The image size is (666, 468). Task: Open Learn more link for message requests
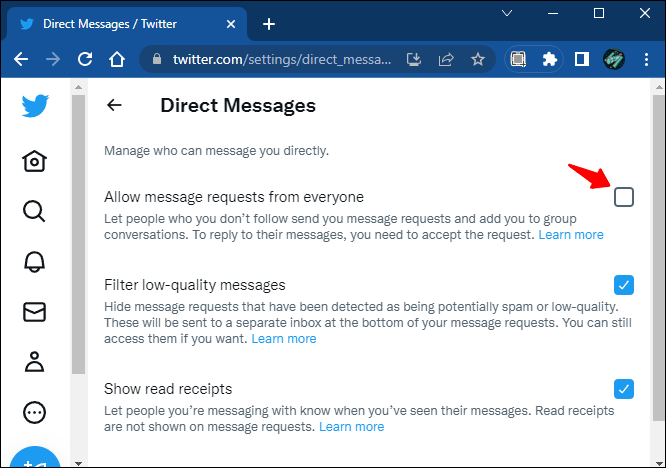pyautogui.click(x=571, y=234)
